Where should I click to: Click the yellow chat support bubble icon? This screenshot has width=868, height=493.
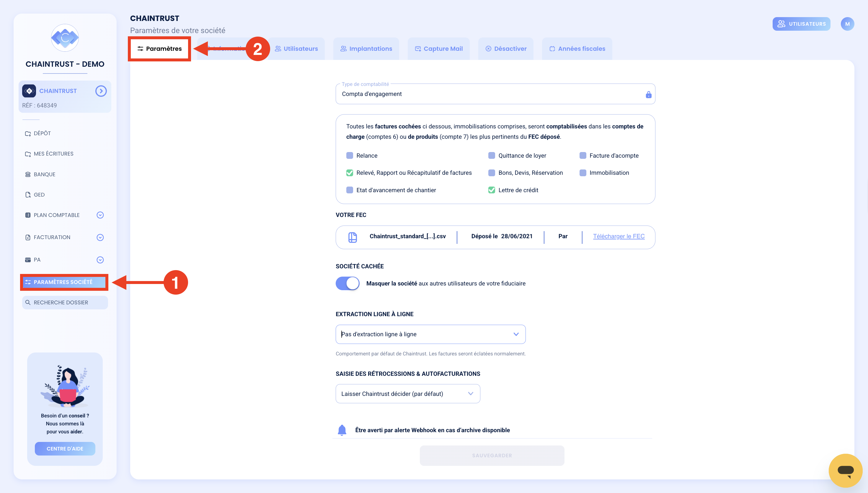(845, 470)
